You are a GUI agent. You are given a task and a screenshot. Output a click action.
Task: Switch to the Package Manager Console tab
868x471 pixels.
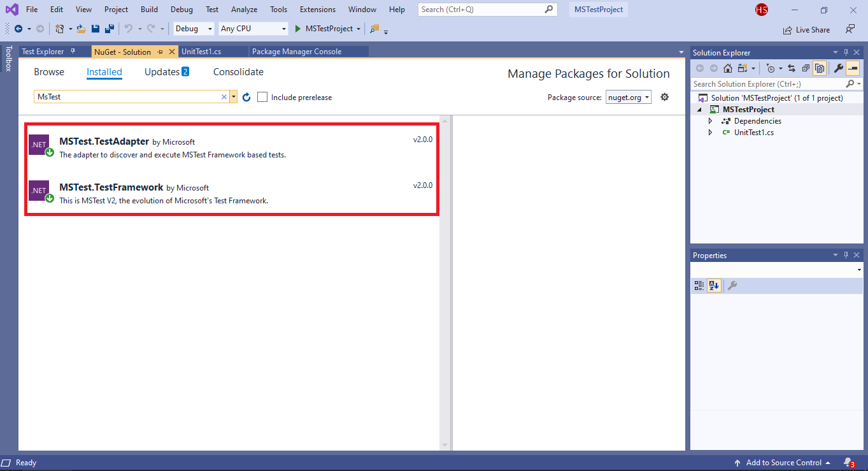[297, 52]
